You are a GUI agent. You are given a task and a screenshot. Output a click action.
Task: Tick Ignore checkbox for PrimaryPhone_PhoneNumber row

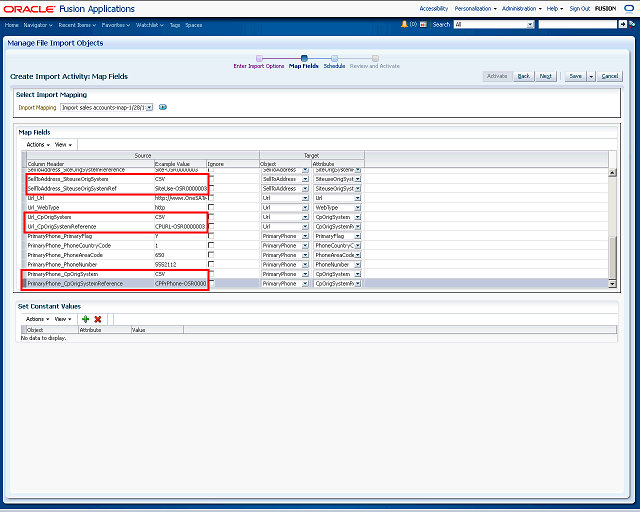[x=211, y=264]
